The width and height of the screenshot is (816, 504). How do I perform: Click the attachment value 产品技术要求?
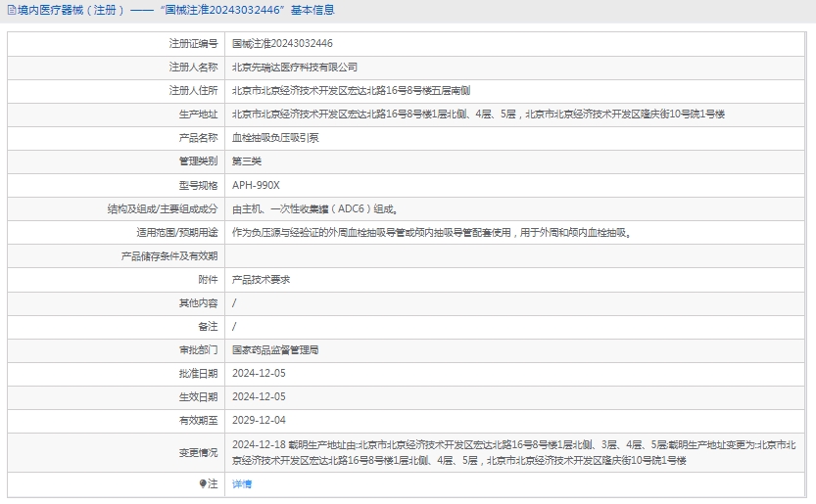tap(261, 280)
